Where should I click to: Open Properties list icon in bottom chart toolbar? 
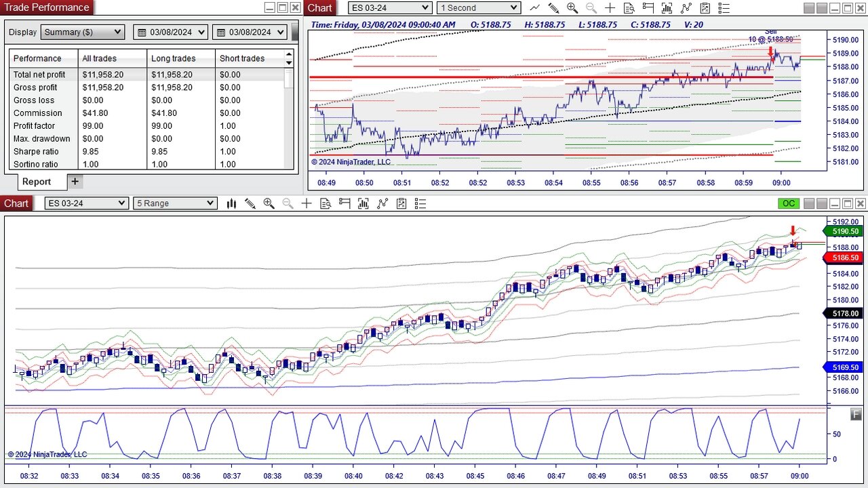[x=420, y=203]
